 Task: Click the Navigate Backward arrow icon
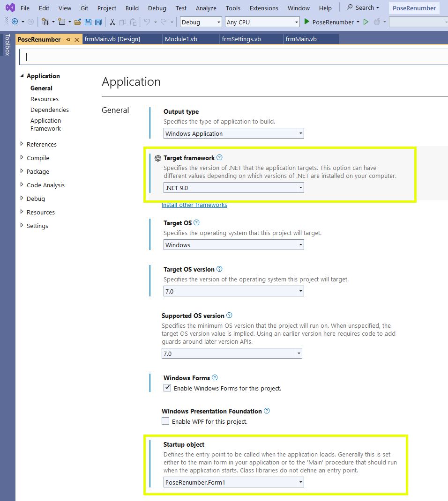pyautogui.click(x=15, y=22)
